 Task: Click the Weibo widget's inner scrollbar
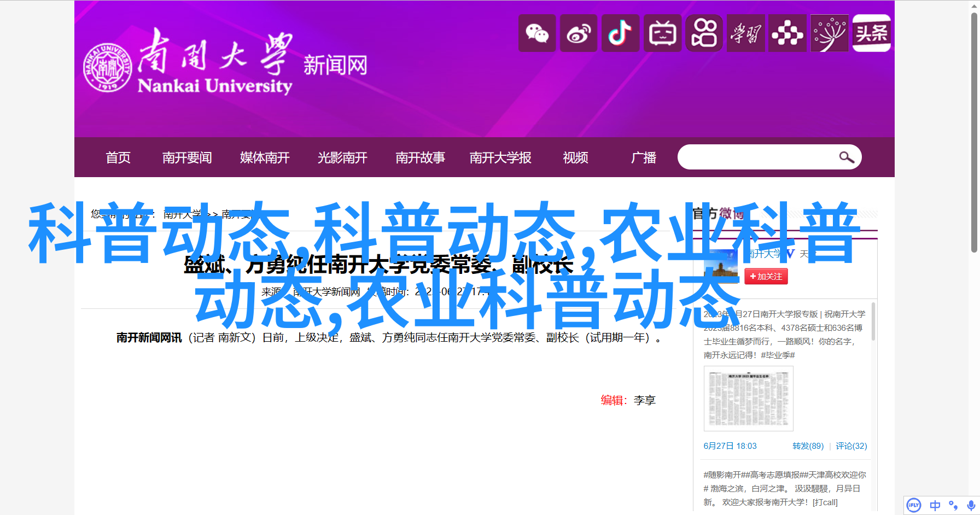pyautogui.click(x=873, y=321)
